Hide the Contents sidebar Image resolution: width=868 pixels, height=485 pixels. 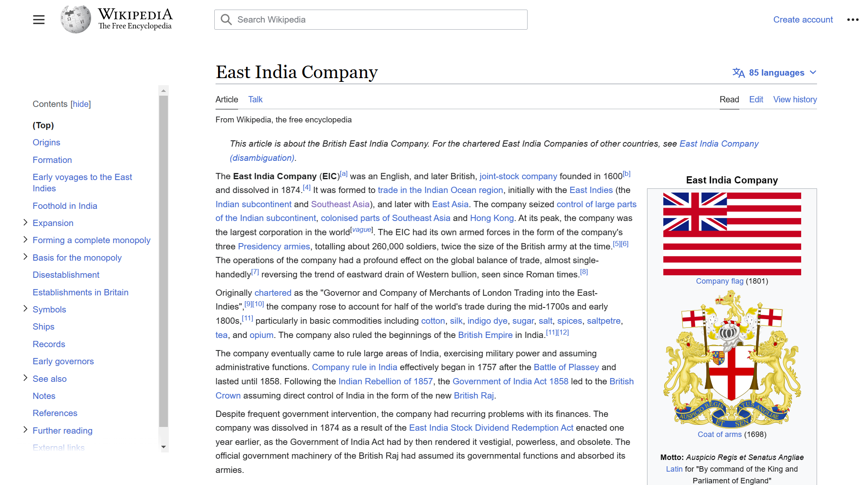tap(81, 104)
